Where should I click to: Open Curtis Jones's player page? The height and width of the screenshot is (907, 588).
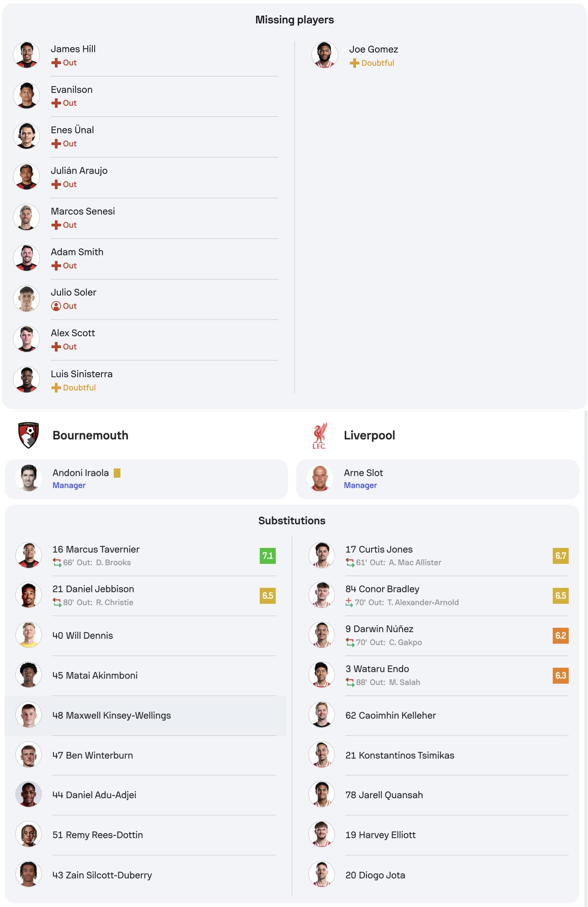click(379, 549)
